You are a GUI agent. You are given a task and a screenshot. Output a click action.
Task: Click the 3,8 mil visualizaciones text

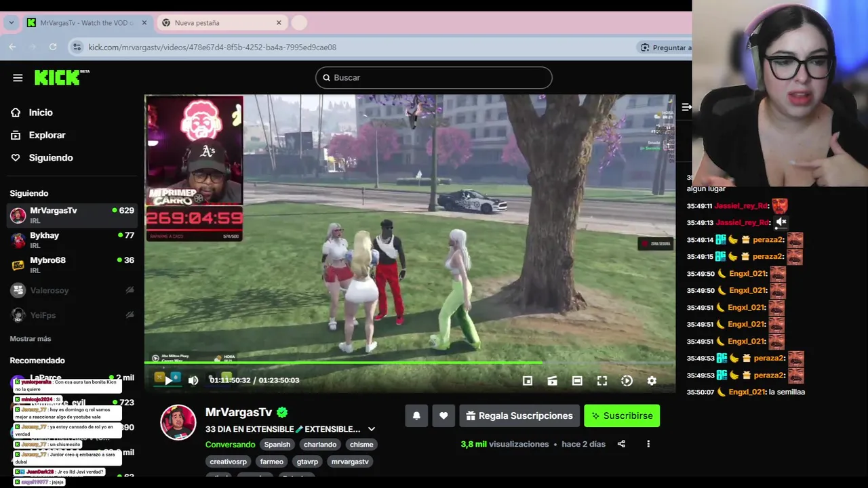[505, 444]
